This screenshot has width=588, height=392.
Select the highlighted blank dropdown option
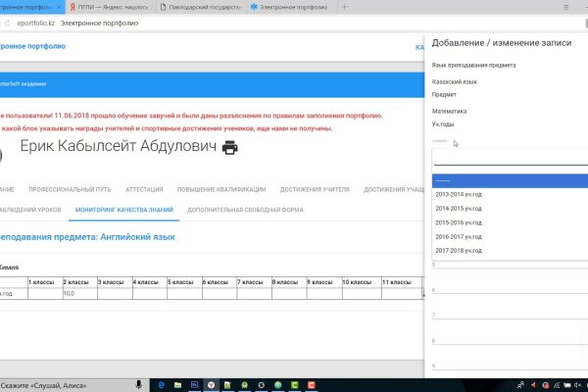click(x=510, y=180)
